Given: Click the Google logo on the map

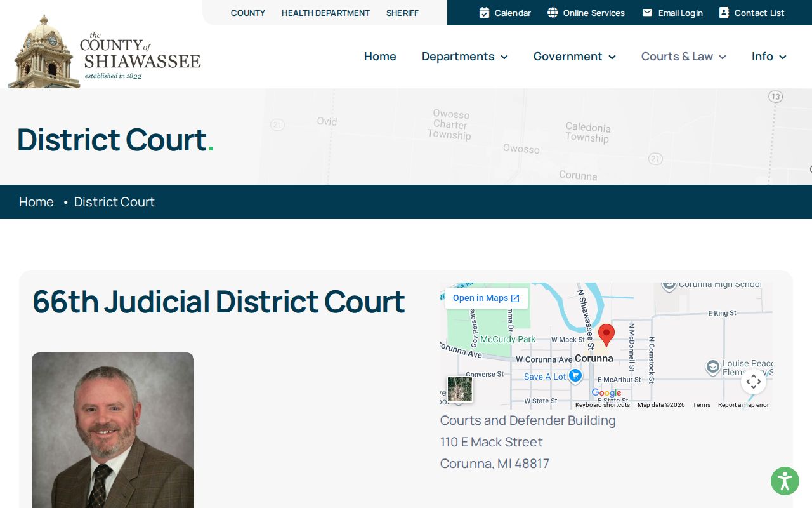Looking at the screenshot, I should (x=606, y=393).
